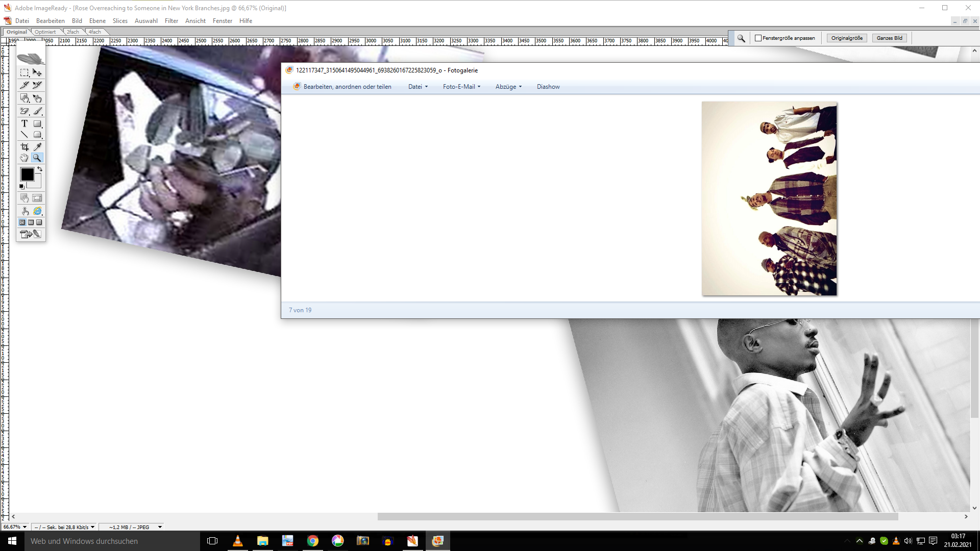This screenshot has width=980, height=551.
Task: Open the Ebene menu
Action: click(x=97, y=21)
